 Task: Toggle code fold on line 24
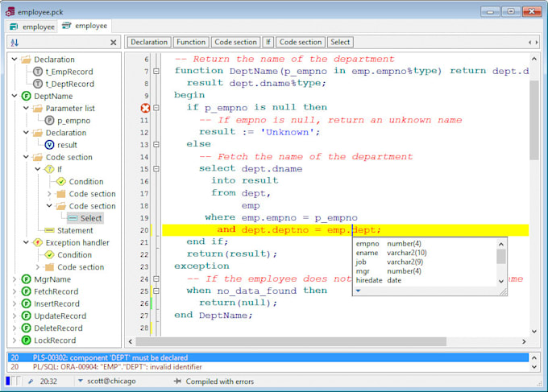[156, 279]
